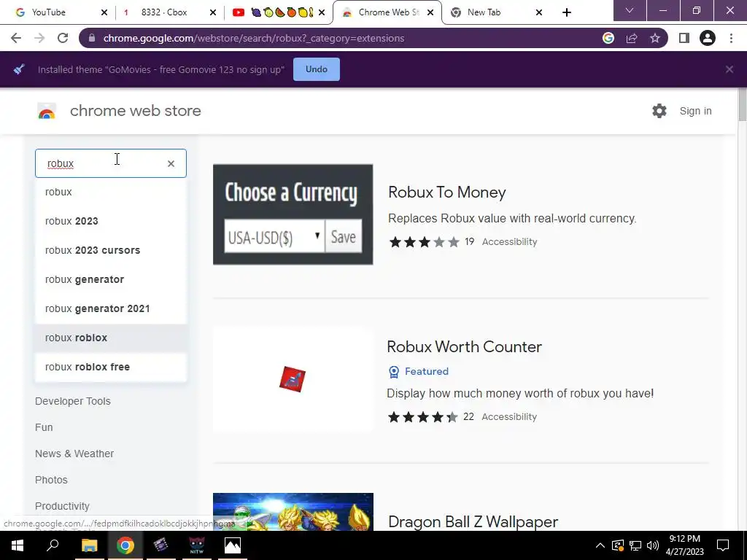Click the 22 ratings count for Robux Worth Counter
Screen dimensions: 747x560
pyautogui.click(x=468, y=416)
